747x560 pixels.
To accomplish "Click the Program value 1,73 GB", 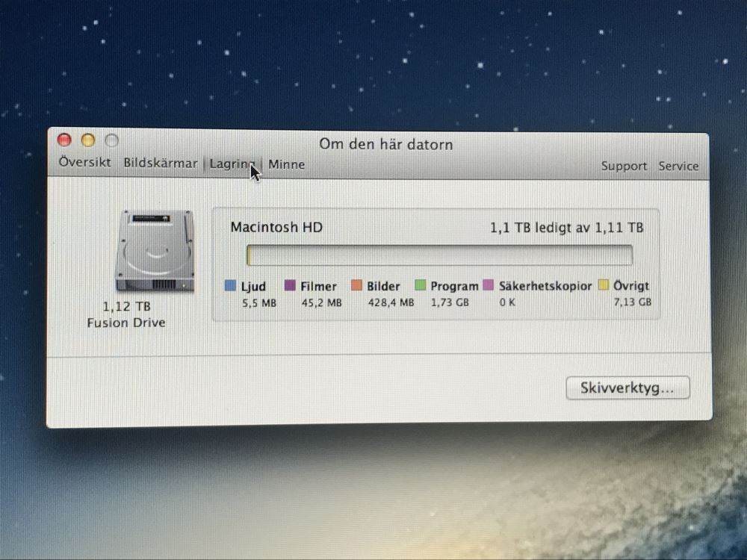I will 450,302.
